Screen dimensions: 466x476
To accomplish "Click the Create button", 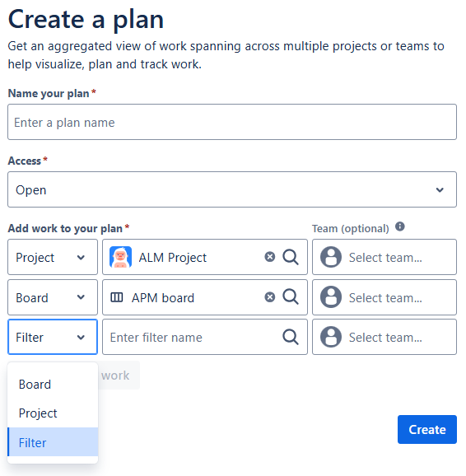I will point(426,430).
